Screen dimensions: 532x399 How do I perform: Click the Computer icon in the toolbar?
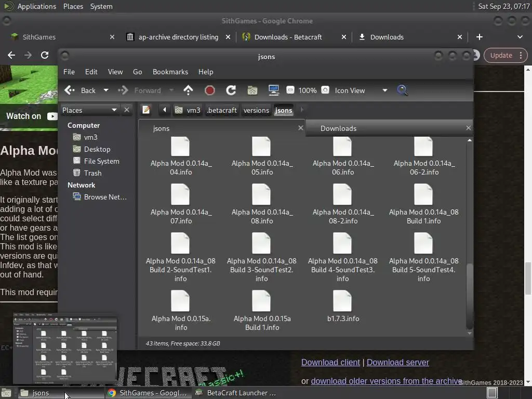tap(273, 90)
